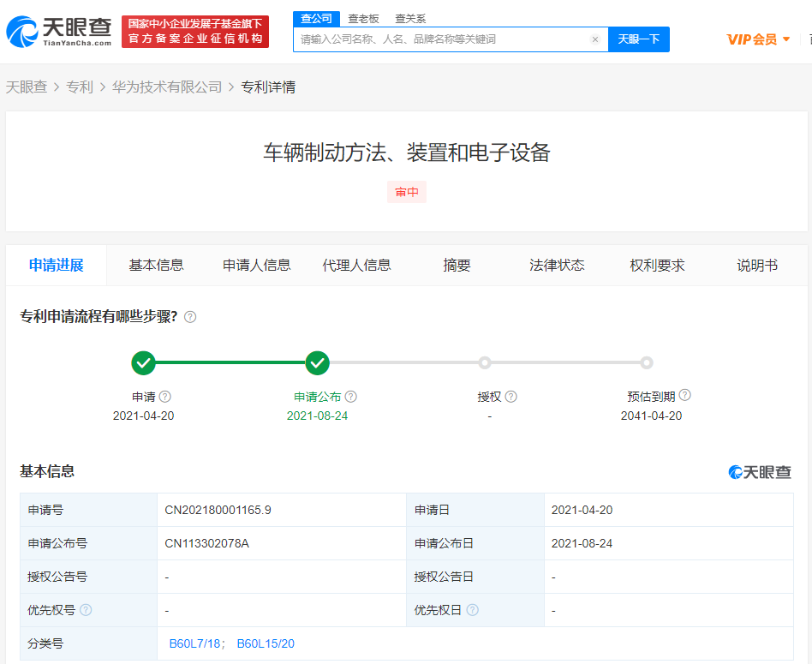Click the 授权 progress step marker

(485, 362)
